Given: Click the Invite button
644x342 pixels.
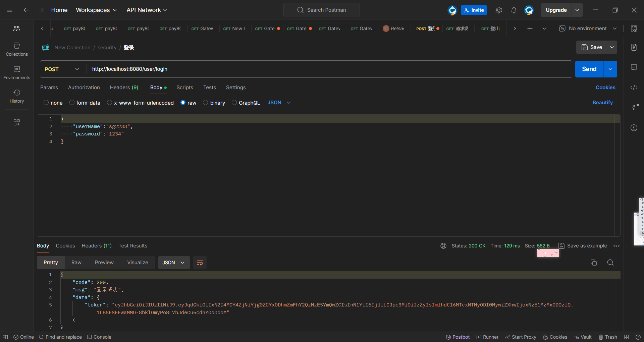Looking at the screenshot, I should [474, 10].
